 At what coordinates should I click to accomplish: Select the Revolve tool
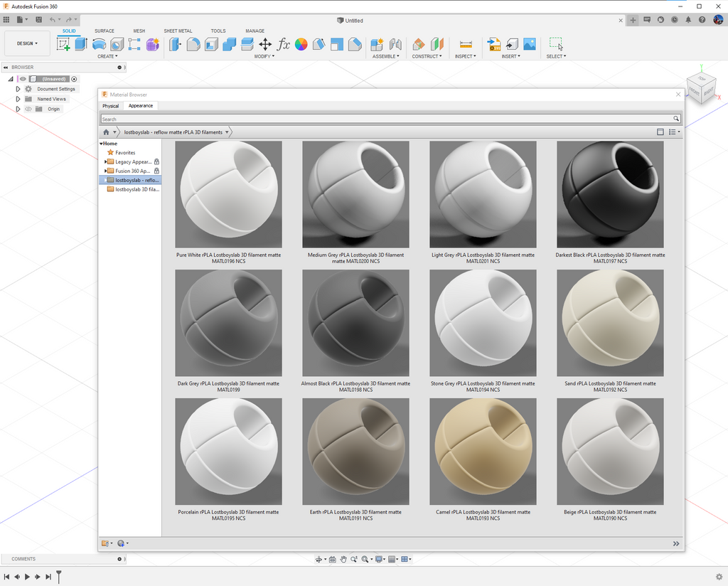[99, 44]
